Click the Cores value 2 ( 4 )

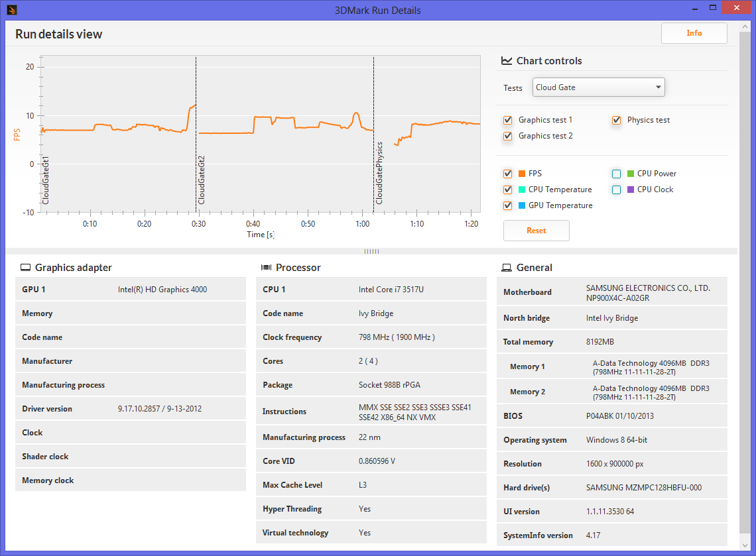(x=368, y=361)
